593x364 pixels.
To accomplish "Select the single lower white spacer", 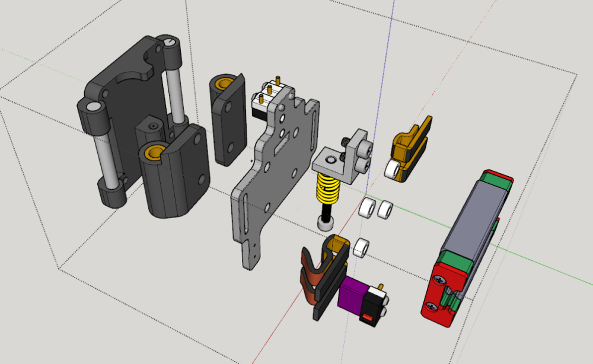I will pyautogui.click(x=361, y=248).
